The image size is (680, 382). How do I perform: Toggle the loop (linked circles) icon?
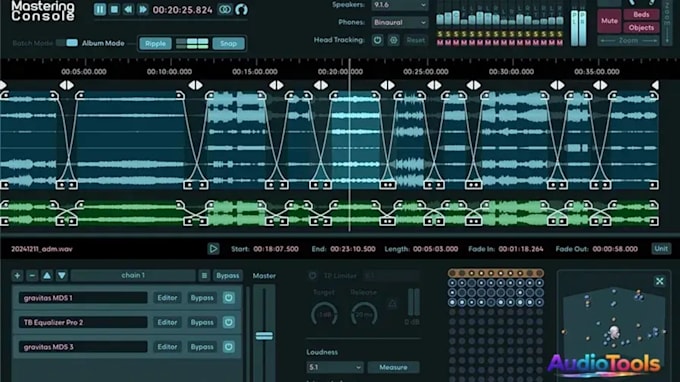[225, 9]
